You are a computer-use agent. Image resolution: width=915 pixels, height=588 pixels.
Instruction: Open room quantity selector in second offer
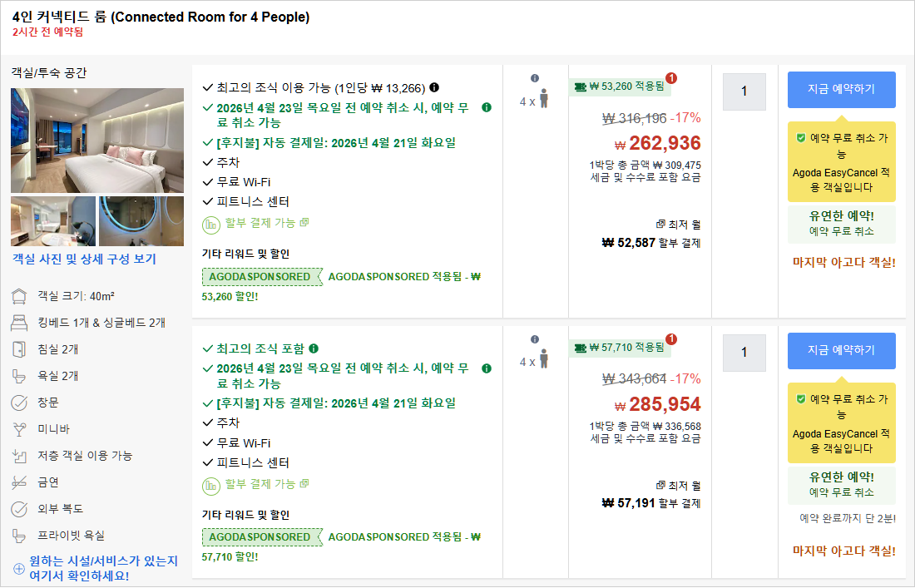pyautogui.click(x=744, y=353)
